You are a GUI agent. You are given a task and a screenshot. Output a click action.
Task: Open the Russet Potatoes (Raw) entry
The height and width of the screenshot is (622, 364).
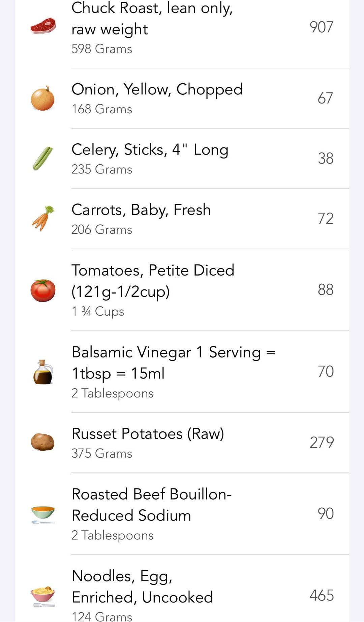(182, 443)
